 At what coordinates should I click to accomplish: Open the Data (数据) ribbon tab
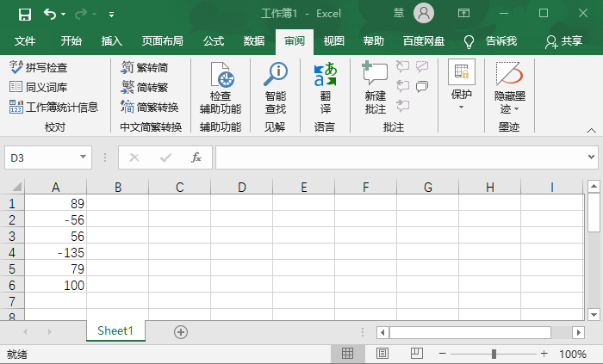tap(254, 41)
